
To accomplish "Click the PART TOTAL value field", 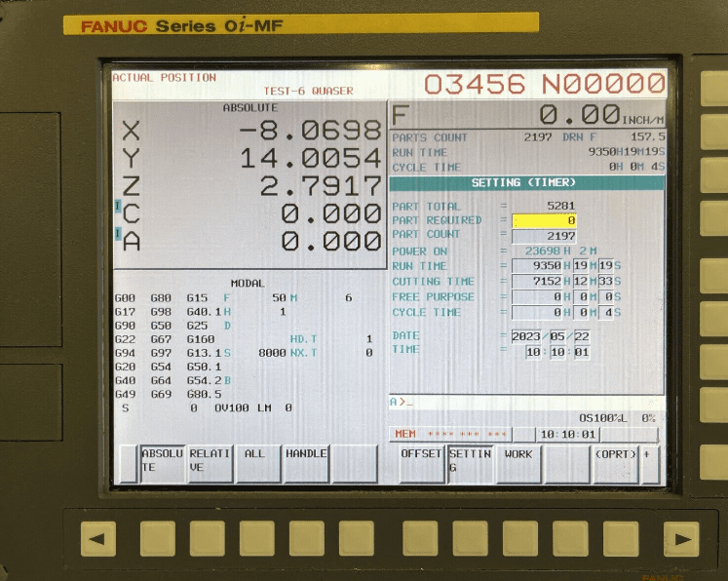I will pyautogui.click(x=544, y=207).
